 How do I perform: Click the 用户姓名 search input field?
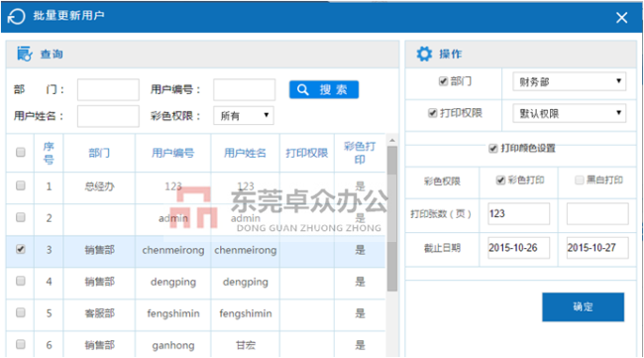[108, 116]
